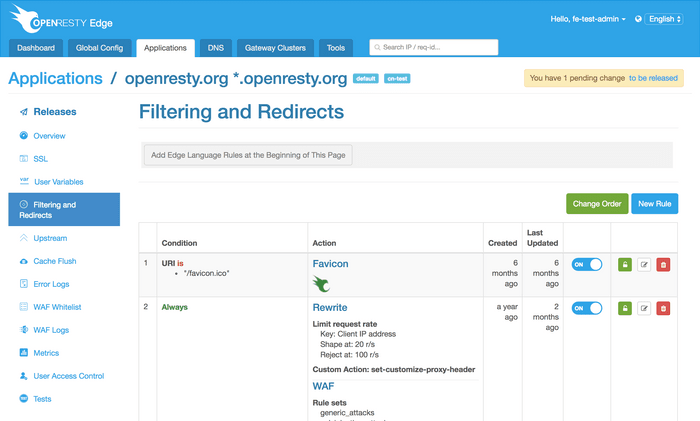700x421 pixels.
Task: Open the Rewrite action link
Action: click(x=329, y=307)
